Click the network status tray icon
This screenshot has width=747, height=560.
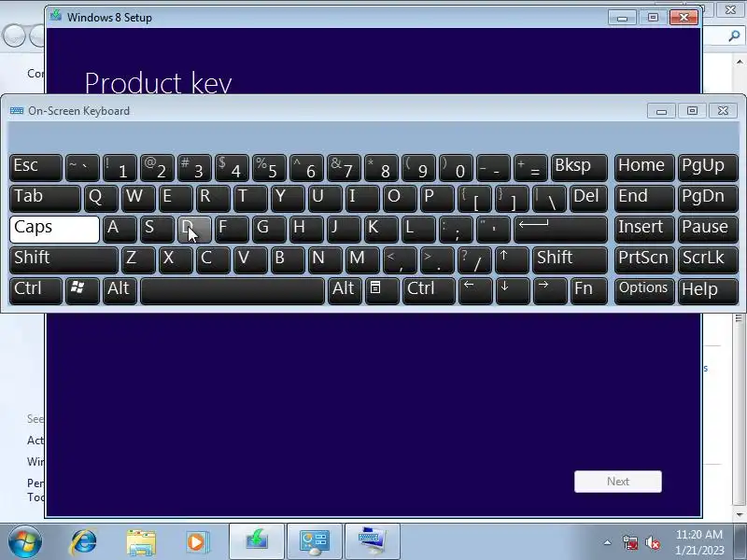pyautogui.click(x=630, y=542)
